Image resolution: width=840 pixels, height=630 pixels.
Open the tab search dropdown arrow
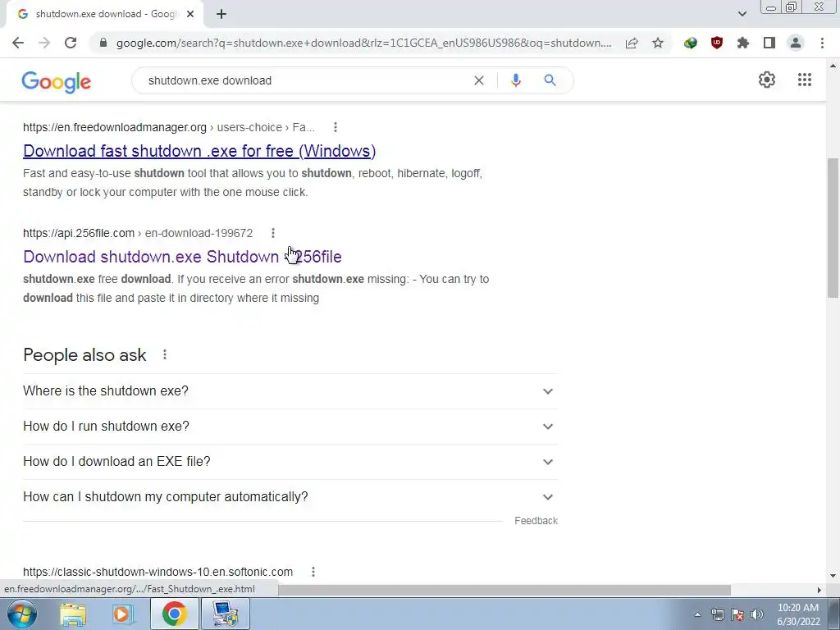pos(742,14)
